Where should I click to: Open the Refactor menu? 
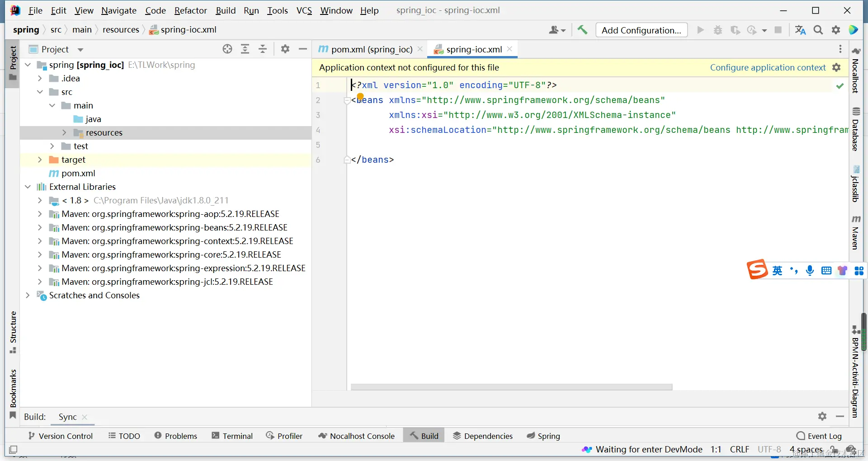(x=190, y=10)
